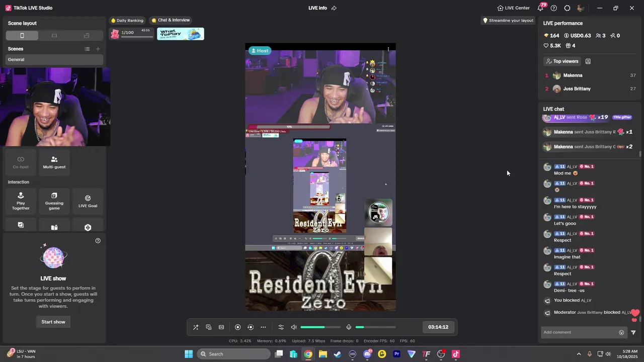Open the media and music overlay tool
Viewport: 644px width, 362px height.
pos(209,327)
